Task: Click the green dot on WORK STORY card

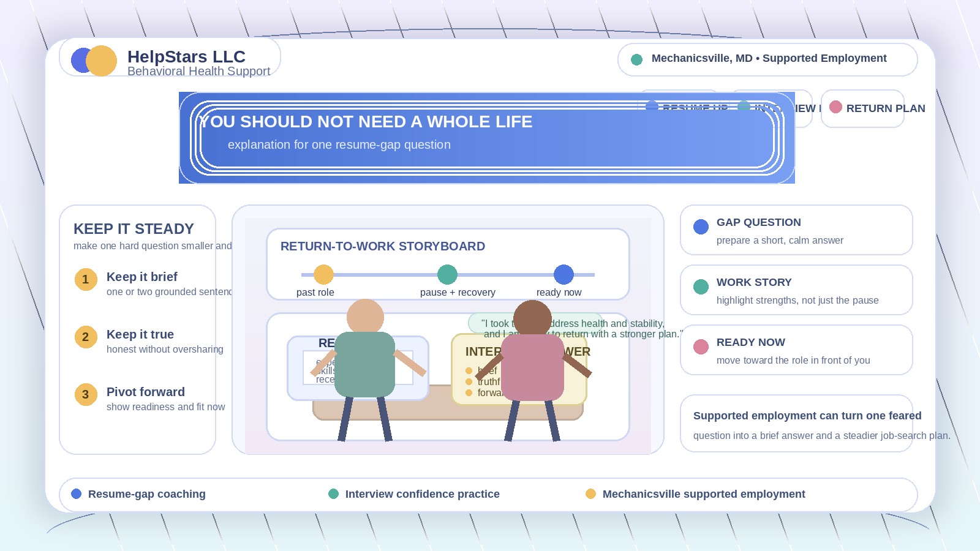Action: pos(701,287)
